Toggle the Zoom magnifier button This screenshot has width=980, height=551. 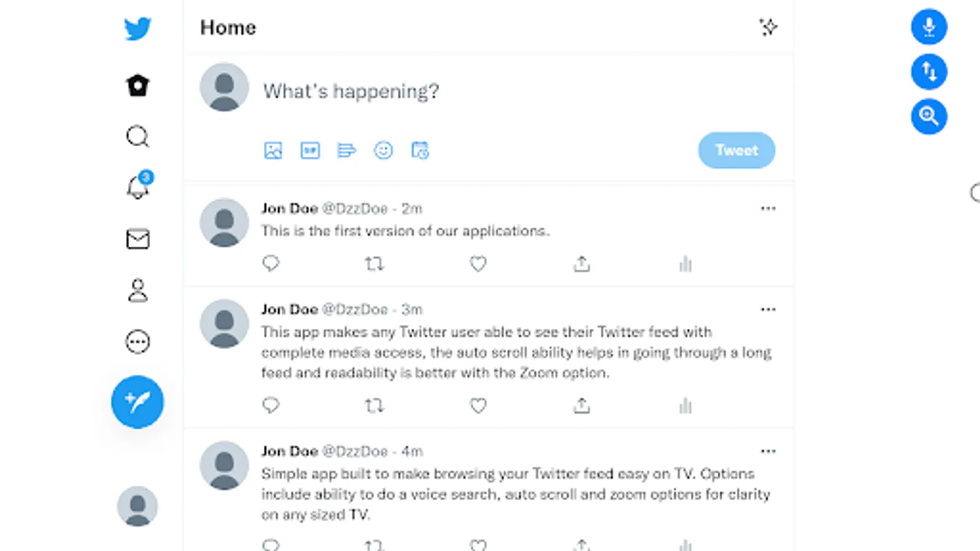click(929, 116)
